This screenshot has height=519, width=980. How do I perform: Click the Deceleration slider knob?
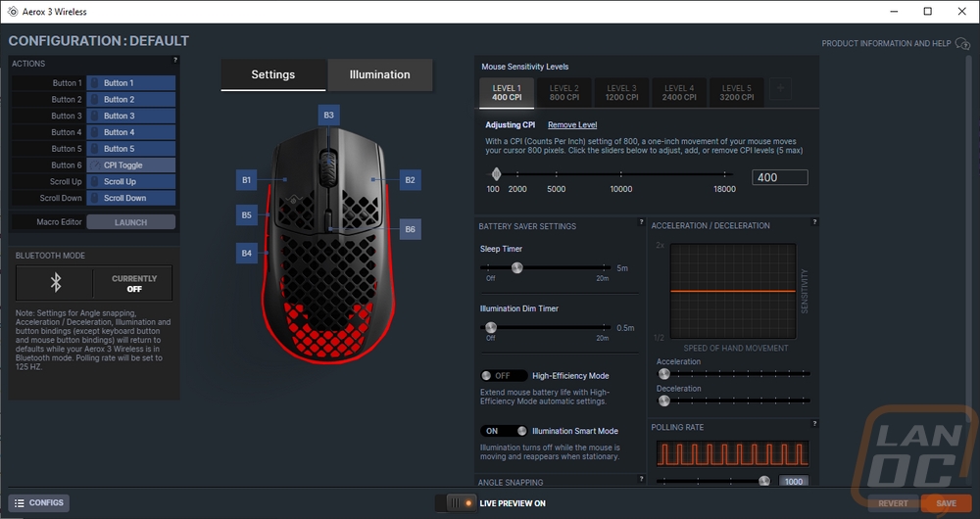664,401
